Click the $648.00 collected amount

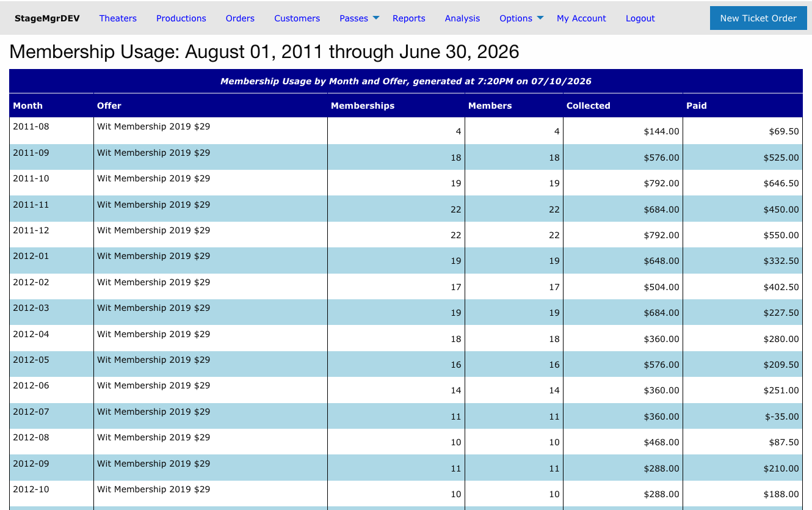pos(661,261)
